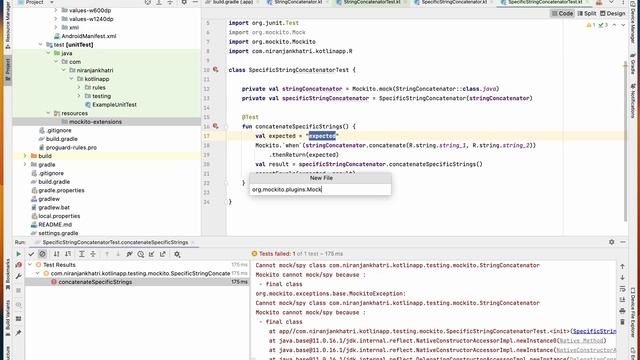640x360 pixels.
Task: Click the wrench icon in Run sidebar
Action: pyautogui.click(x=18, y=276)
